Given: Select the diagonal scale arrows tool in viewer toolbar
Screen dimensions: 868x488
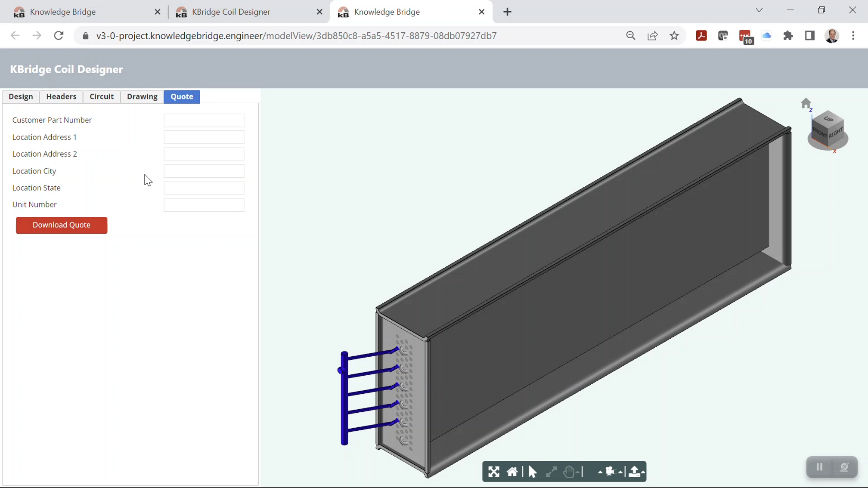Looking at the screenshot, I should [x=551, y=472].
